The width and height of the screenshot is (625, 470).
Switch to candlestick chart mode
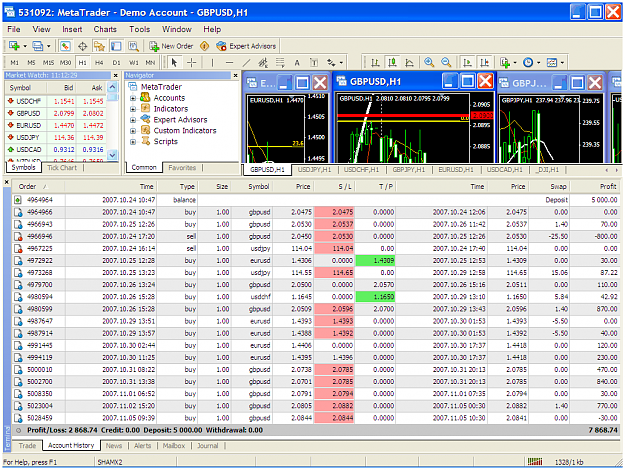tap(392, 63)
